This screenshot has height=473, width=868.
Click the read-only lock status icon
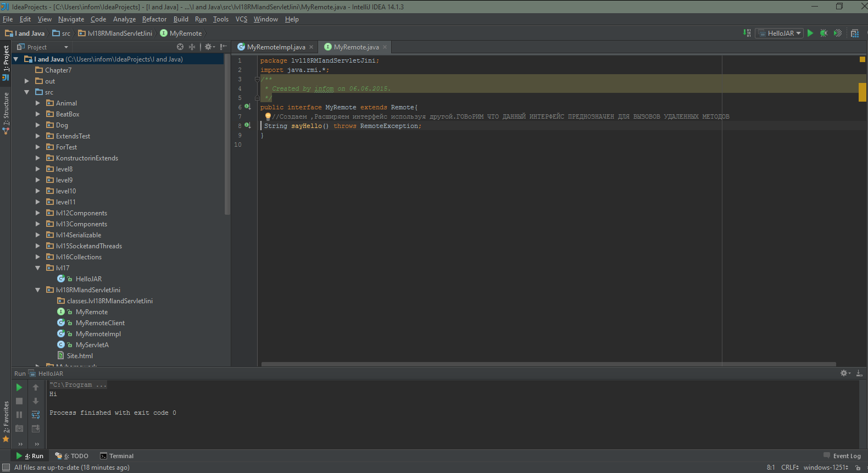point(858,468)
